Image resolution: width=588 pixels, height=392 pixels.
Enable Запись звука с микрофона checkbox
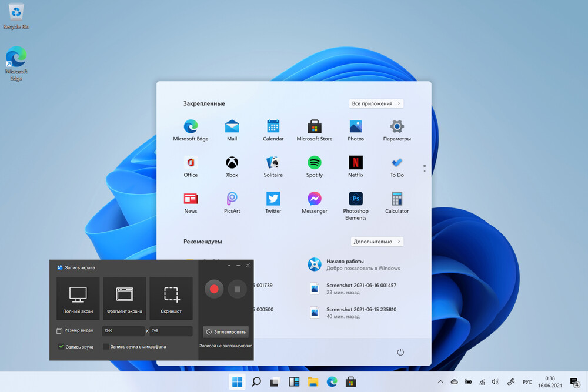point(106,347)
